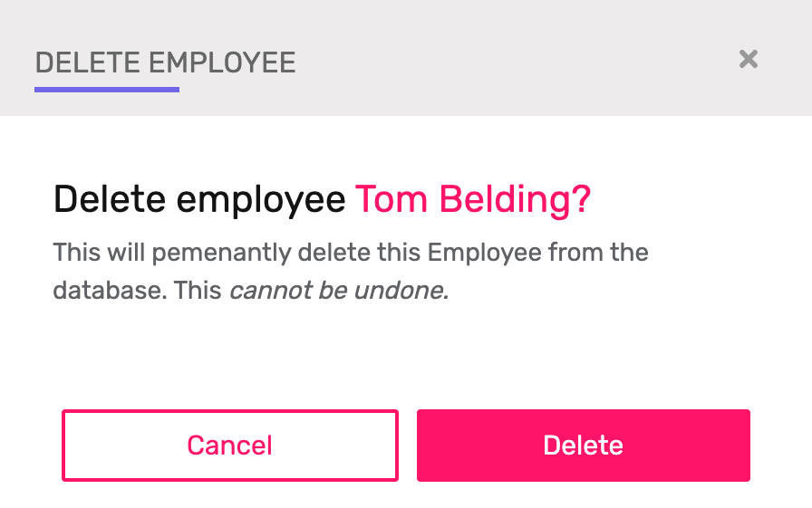The image size is (812, 508).
Task: Confirm deletion with the pink Delete button
Action: tap(583, 446)
